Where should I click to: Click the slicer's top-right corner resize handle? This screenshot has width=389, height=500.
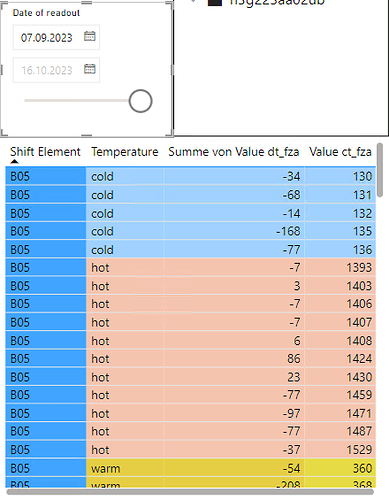170,3
